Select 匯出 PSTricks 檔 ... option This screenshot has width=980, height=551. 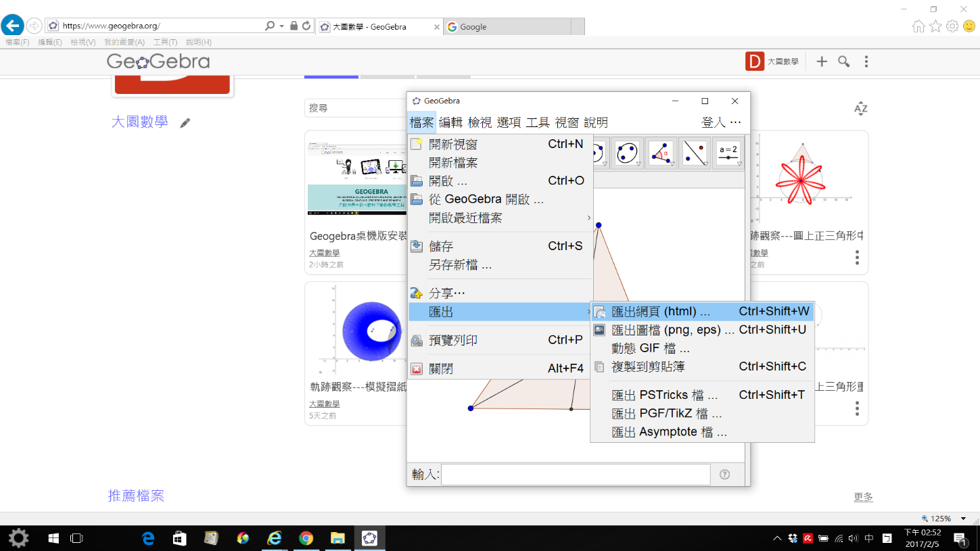(702, 395)
